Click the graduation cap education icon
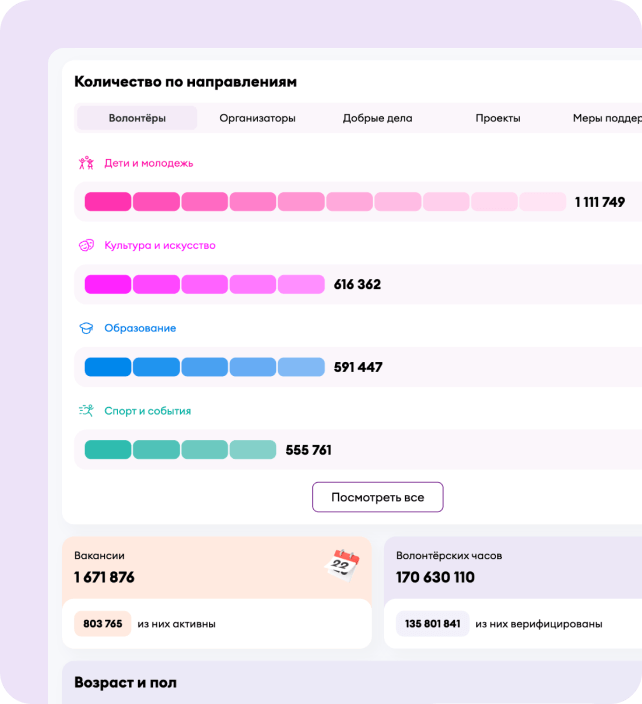This screenshot has width=642, height=704. [x=86, y=328]
